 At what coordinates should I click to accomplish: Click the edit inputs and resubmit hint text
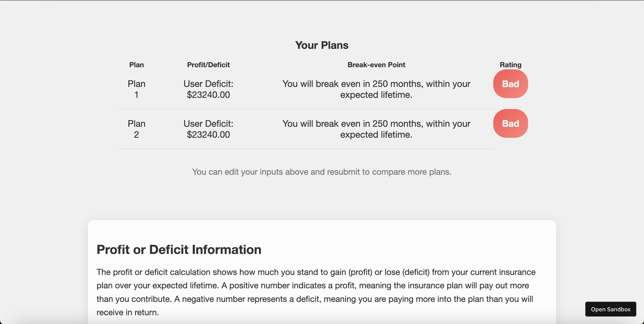[x=322, y=172]
